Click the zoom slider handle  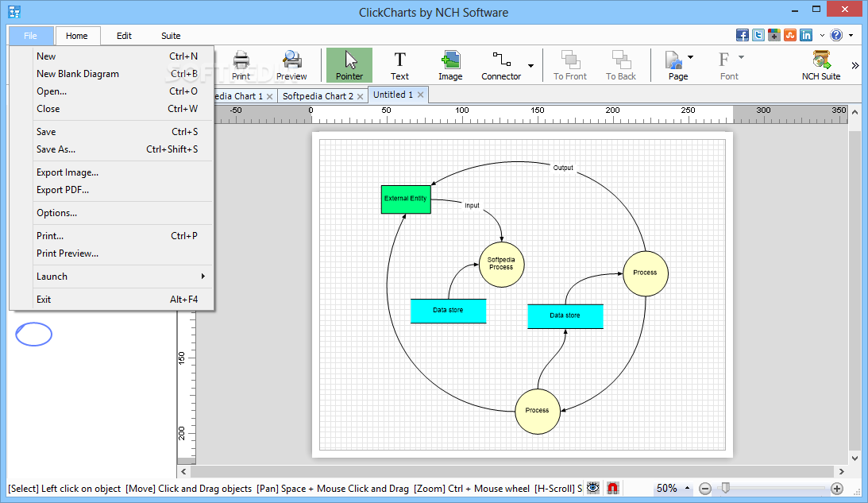pyautogui.click(x=726, y=488)
